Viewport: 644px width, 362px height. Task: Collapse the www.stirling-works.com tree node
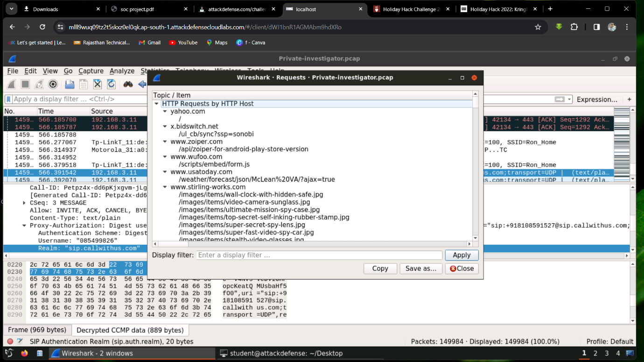click(x=165, y=187)
